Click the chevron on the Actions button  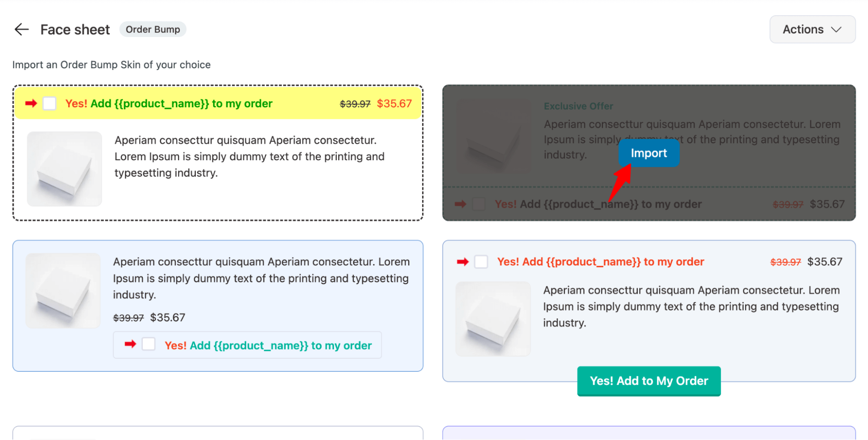tap(836, 30)
